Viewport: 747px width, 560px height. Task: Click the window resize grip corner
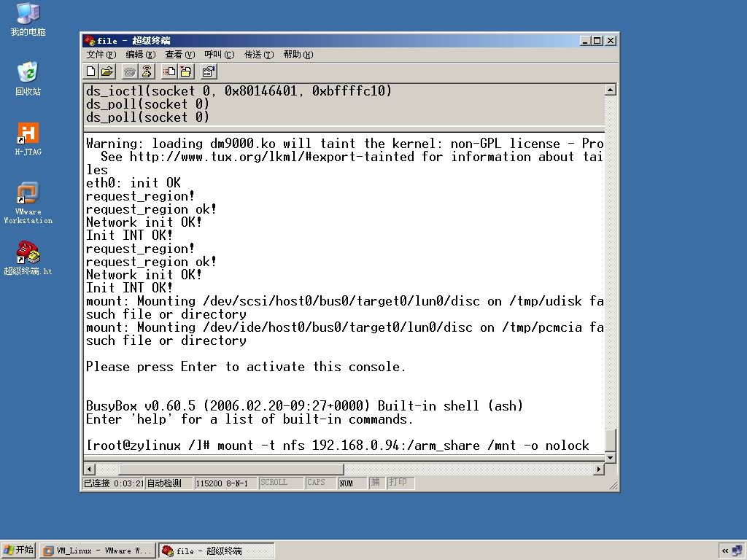(x=613, y=486)
